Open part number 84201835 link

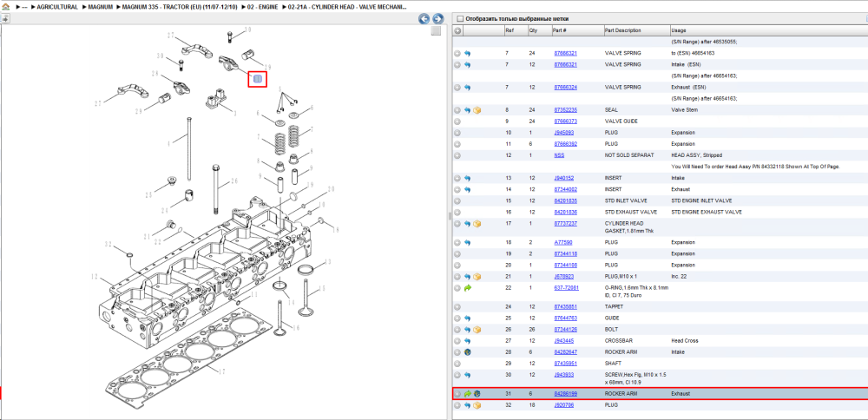tap(566, 200)
